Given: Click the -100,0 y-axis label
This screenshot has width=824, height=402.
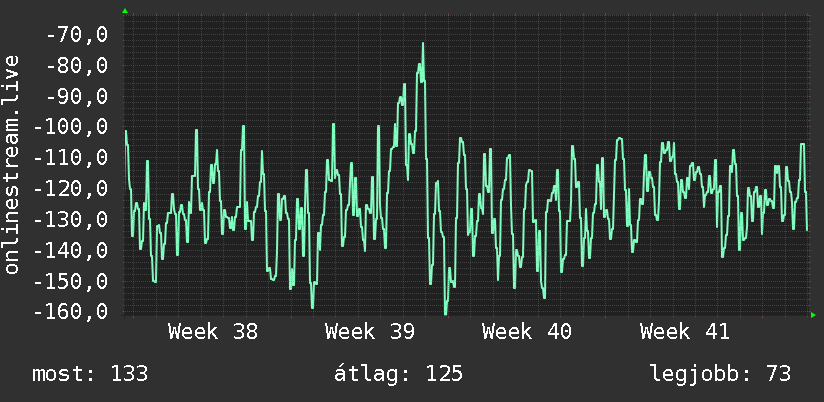Looking at the screenshot, I should point(71,128).
